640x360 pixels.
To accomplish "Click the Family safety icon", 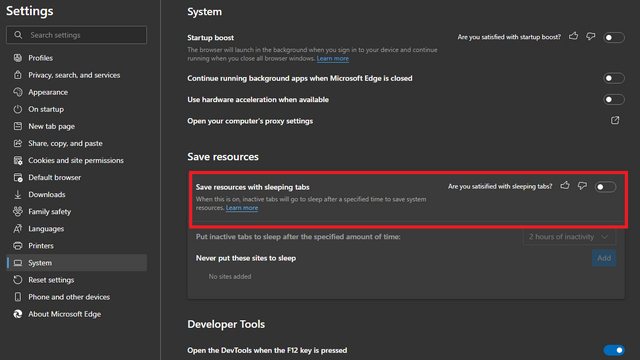I will coord(18,211).
